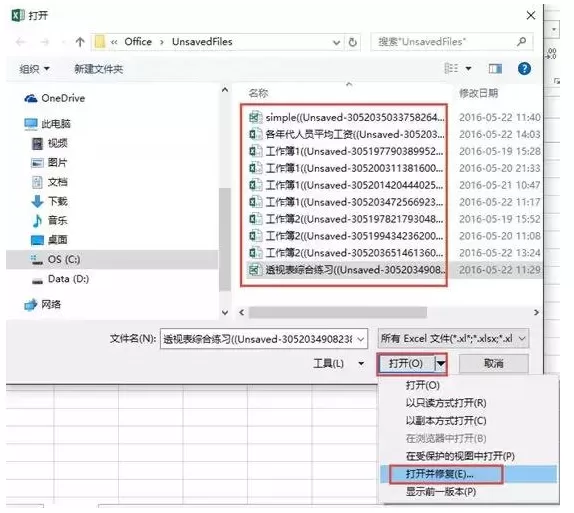Open the dialog's help
This screenshot has height=513, width=574.
(x=524, y=68)
